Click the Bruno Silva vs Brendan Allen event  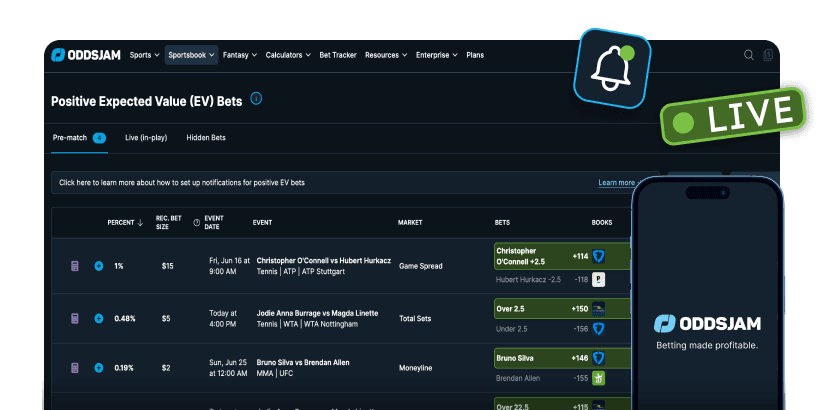[x=303, y=362]
